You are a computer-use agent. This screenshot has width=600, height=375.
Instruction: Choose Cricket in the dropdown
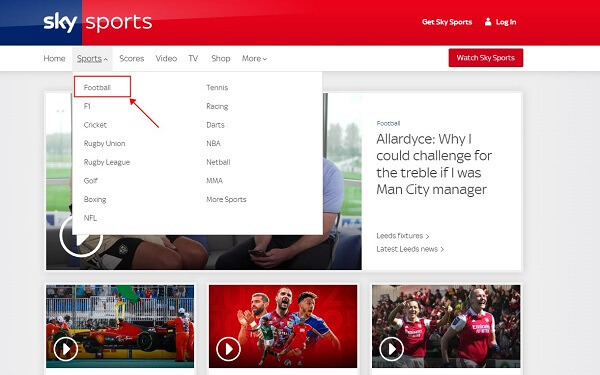coord(95,125)
